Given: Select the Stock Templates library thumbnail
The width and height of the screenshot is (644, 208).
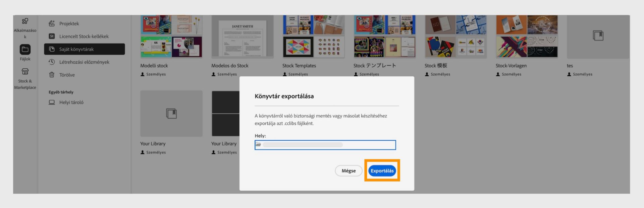Looking at the screenshot, I should (314, 37).
